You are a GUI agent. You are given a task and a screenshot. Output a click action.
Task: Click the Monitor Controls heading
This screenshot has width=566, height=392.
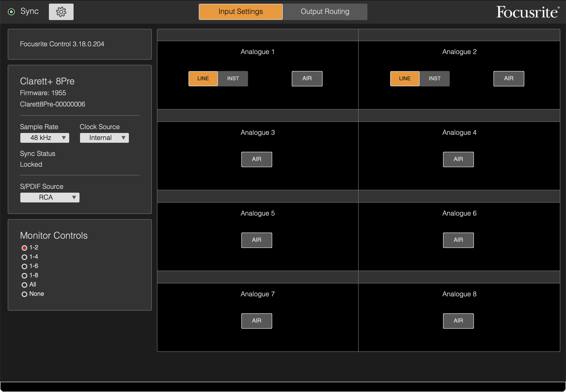pos(54,236)
